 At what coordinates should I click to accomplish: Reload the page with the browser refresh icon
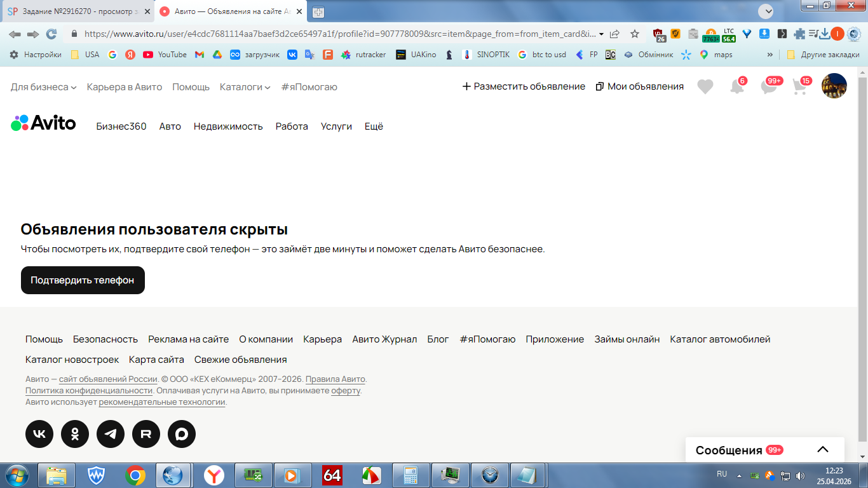point(51,34)
